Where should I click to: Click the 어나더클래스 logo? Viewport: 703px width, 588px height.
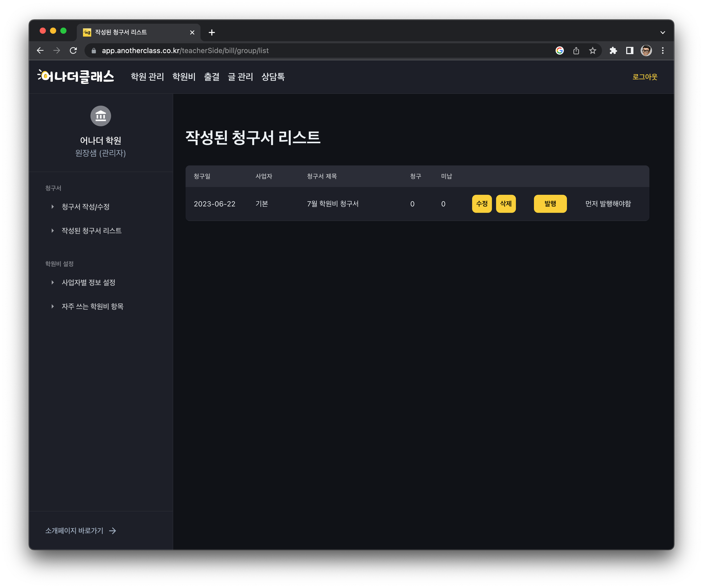click(76, 77)
